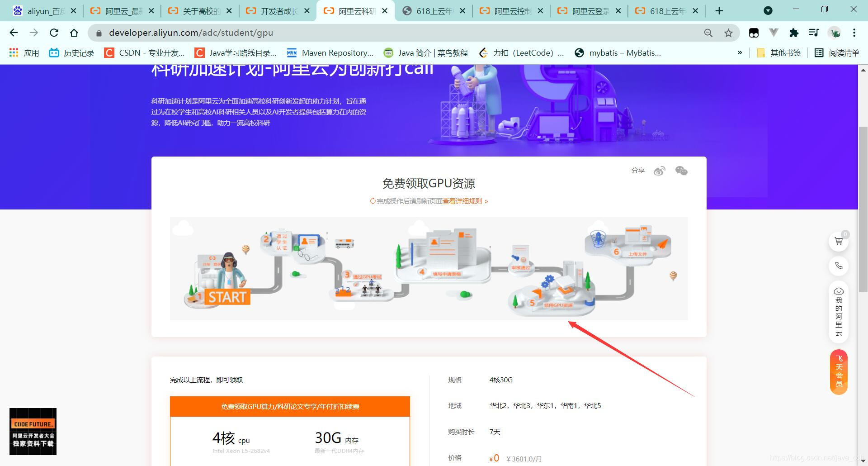
Task: Open the 历史记录 bookmark
Action: pyautogui.click(x=72, y=53)
